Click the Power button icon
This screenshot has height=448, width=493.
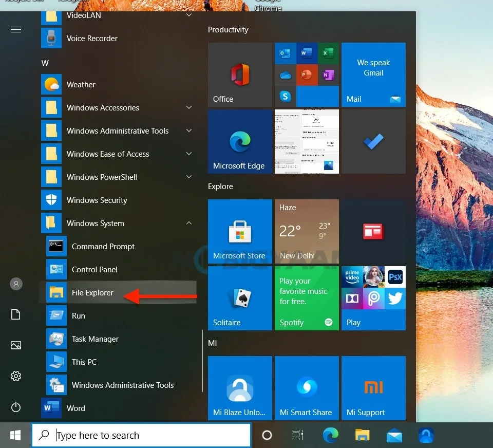click(x=16, y=407)
